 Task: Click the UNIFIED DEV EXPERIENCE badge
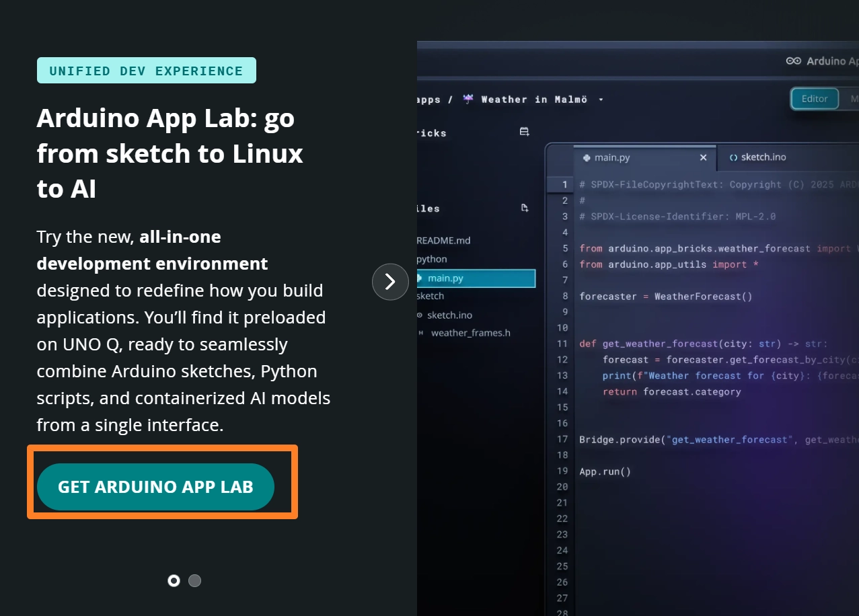click(146, 71)
